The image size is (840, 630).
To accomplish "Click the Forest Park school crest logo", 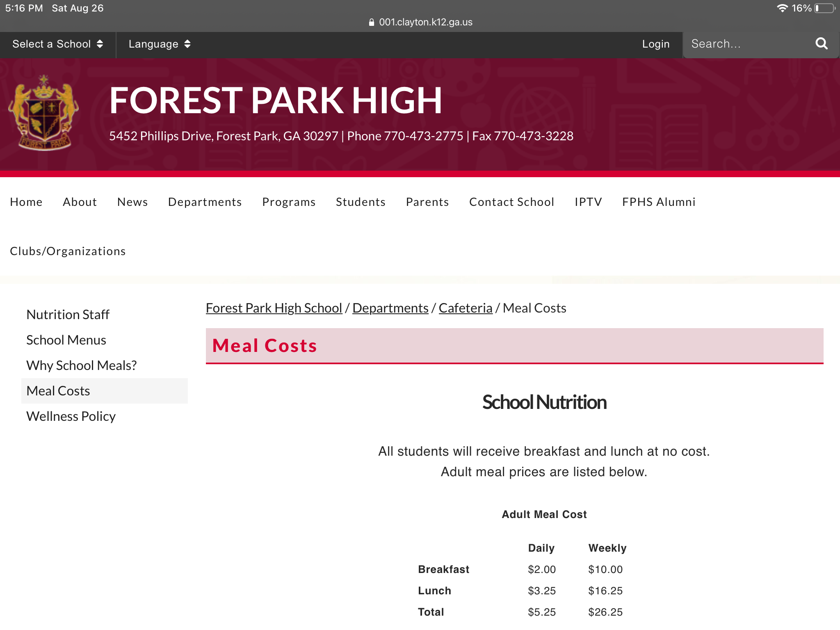I will pyautogui.click(x=44, y=113).
